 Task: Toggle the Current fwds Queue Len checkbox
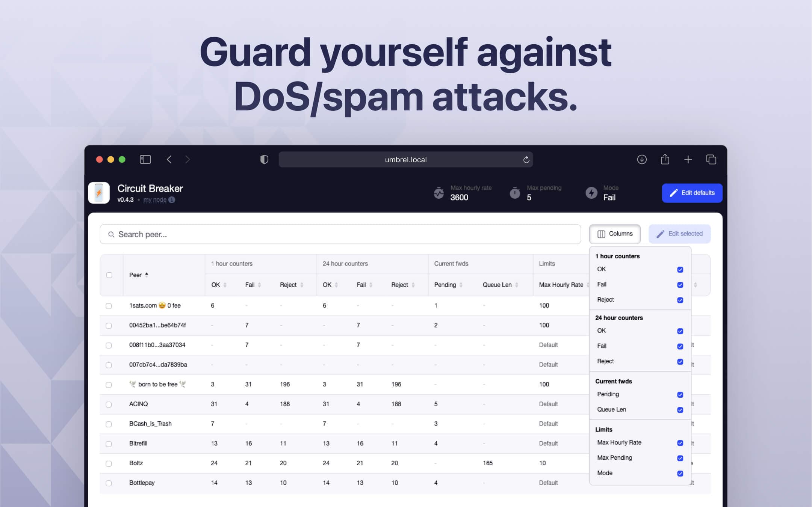tap(680, 409)
